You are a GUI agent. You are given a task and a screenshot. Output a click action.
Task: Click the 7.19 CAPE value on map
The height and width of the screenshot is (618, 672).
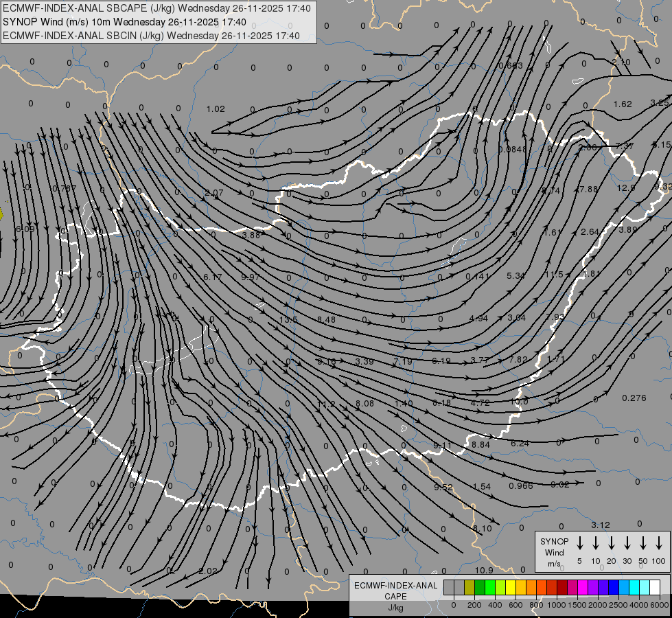click(x=403, y=362)
